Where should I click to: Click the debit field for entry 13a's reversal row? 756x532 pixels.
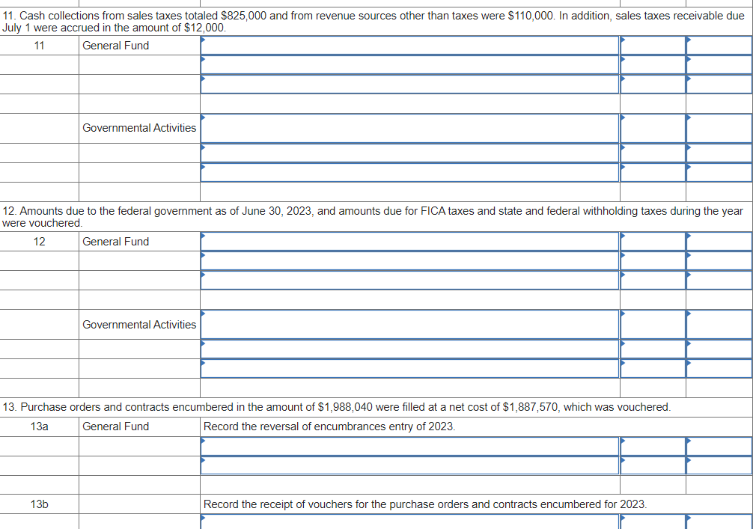653,445
